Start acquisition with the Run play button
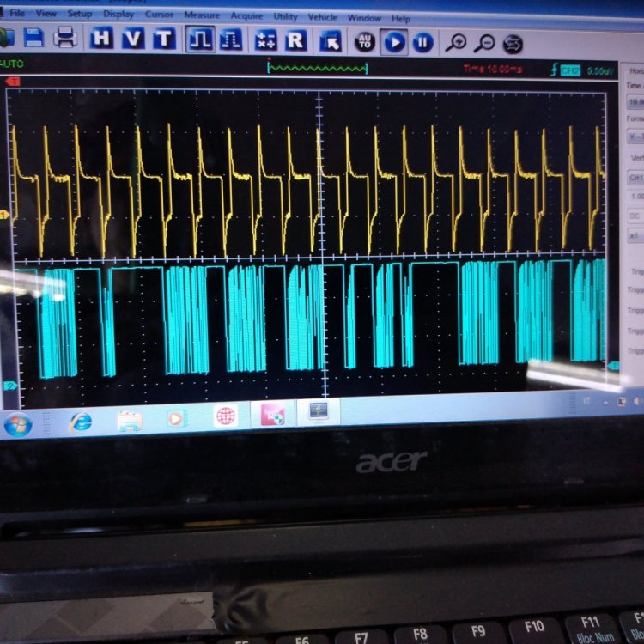The image size is (644, 644). [394, 41]
